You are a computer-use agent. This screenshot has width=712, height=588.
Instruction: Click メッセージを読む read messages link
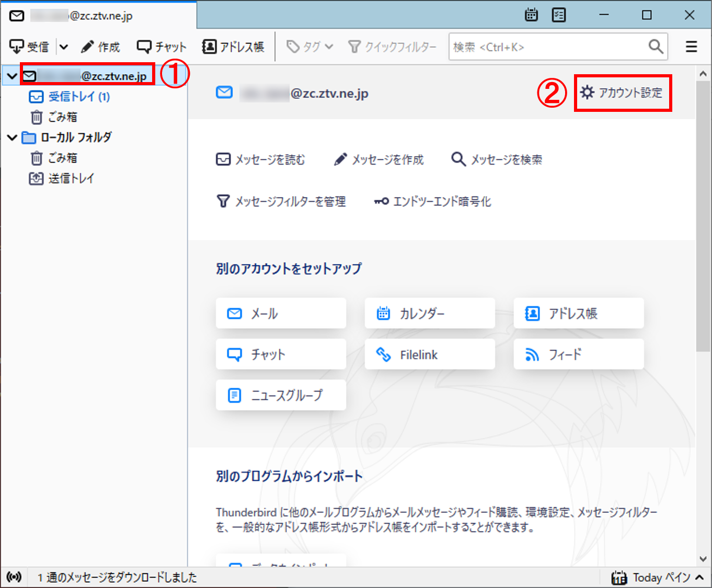tap(260, 159)
